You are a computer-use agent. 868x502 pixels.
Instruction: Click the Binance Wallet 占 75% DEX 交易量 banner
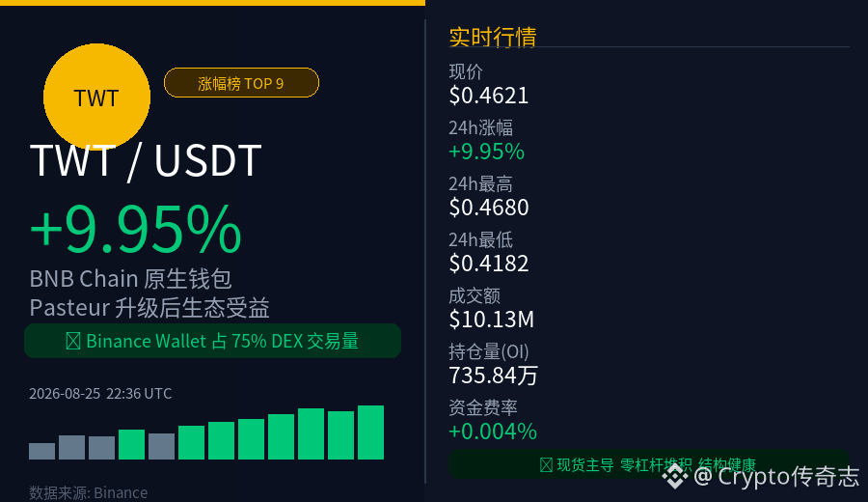212,341
